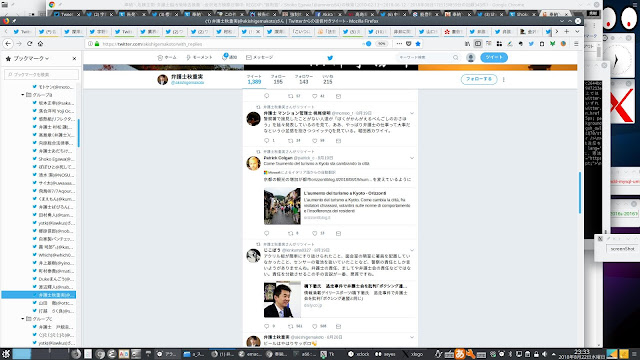Click the Firefox account globe icon in the toolbar
640x360 pixels.
(x=563, y=44)
